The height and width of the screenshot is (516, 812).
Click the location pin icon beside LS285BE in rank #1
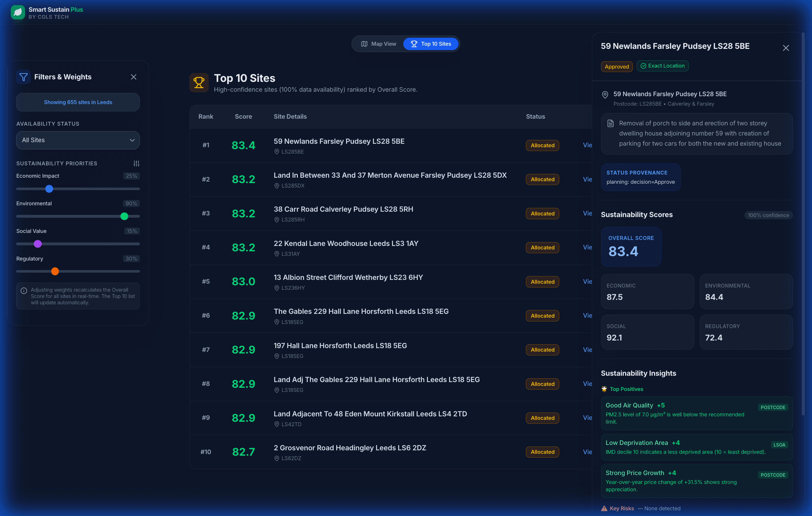point(277,151)
